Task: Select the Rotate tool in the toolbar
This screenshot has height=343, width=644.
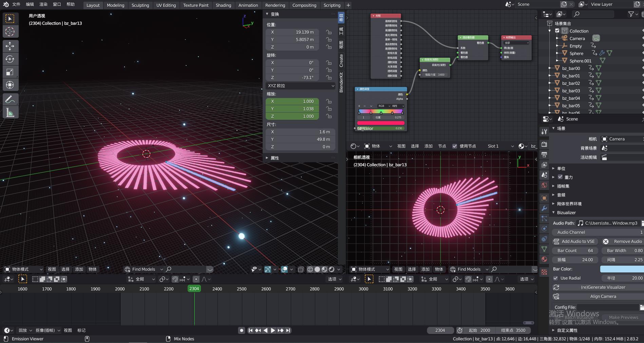Action: click(10, 59)
